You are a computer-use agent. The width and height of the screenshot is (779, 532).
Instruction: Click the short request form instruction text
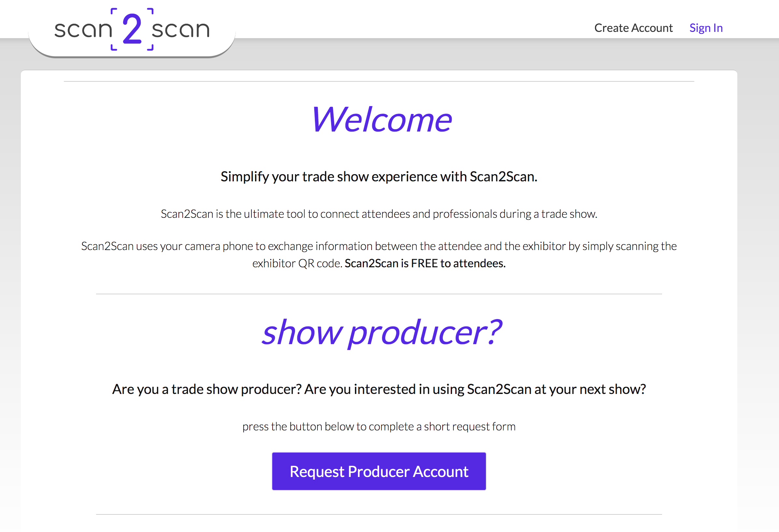[x=379, y=426]
